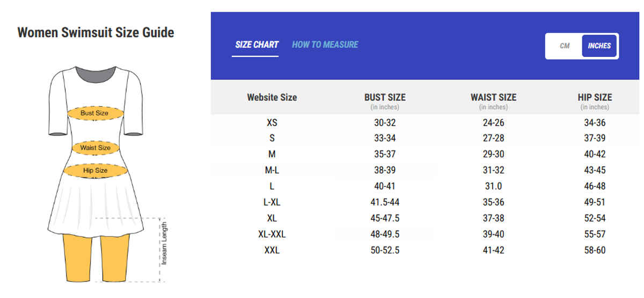Click the Women Swimsuit Size Guide heading
The height and width of the screenshot is (298, 644).
96,32
